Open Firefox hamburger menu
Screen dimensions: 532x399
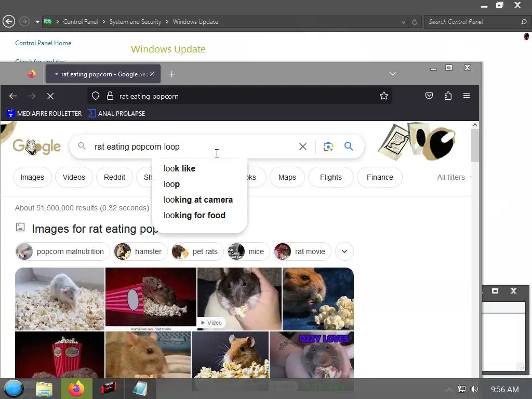[467, 96]
